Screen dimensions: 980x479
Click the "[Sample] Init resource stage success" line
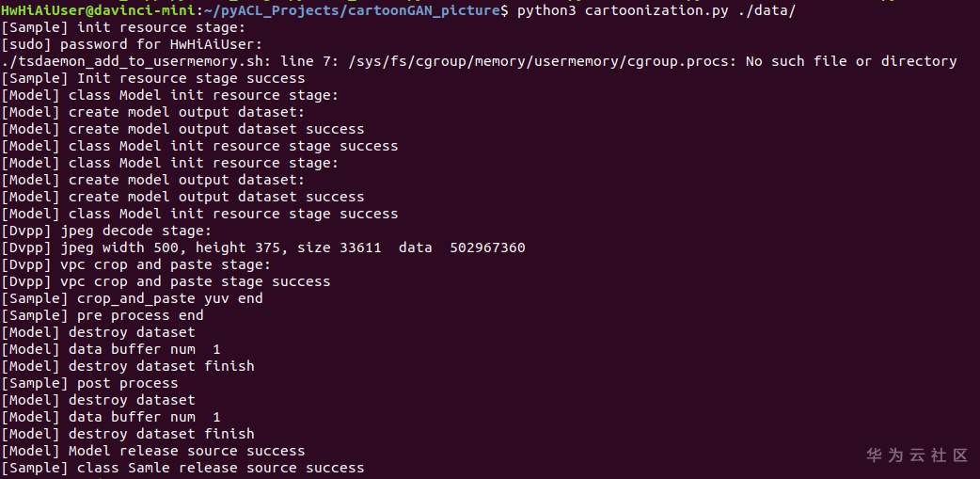coord(153,78)
